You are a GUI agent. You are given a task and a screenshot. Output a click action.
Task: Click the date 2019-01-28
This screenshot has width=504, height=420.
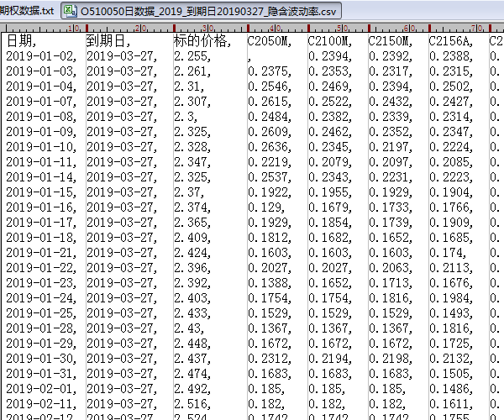[41, 328]
